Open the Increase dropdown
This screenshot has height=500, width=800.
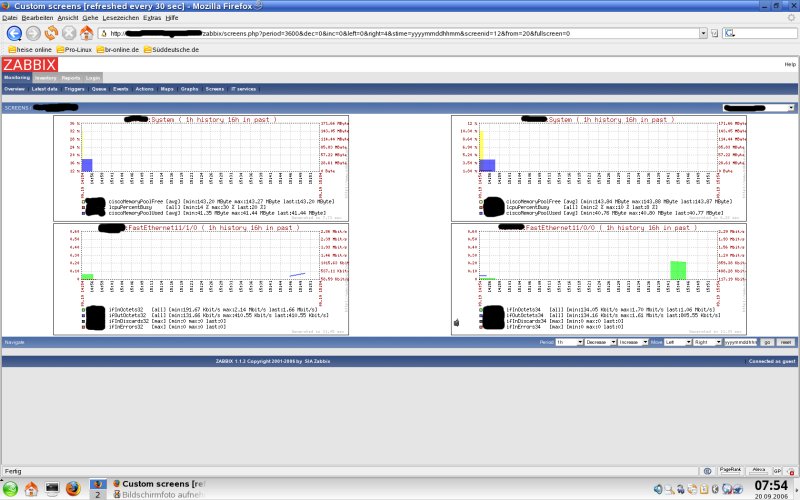click(x=633, y=342)
